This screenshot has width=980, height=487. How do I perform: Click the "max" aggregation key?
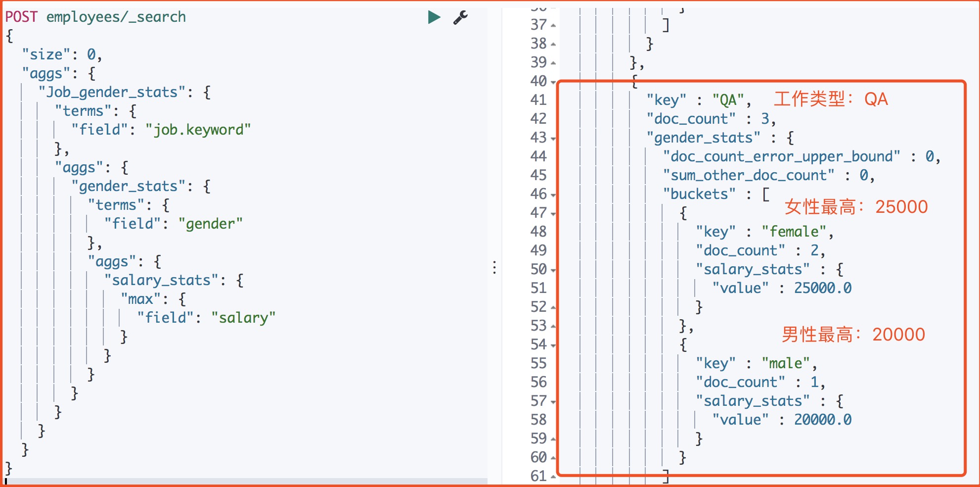click(x=140, y=299)
